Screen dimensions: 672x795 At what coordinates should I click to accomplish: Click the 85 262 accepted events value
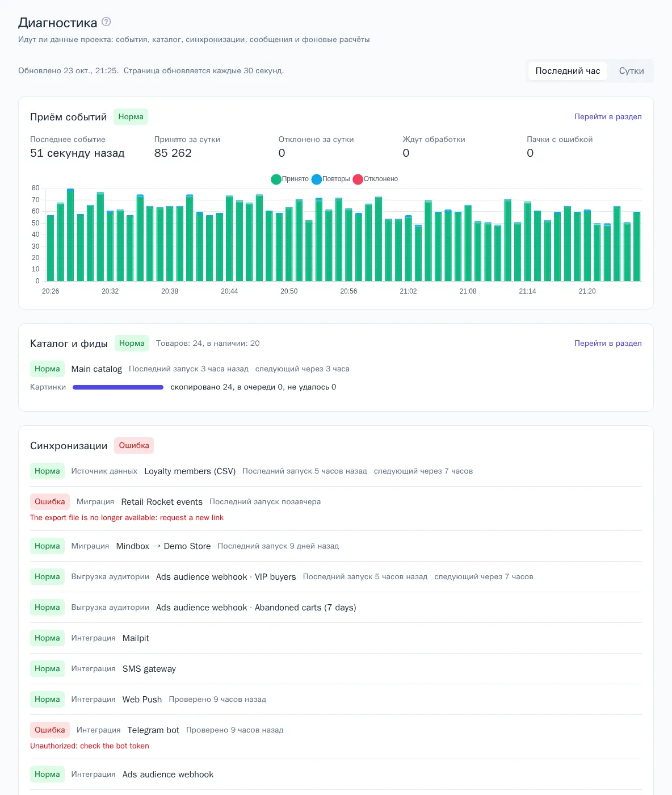[x=173, y=153]
